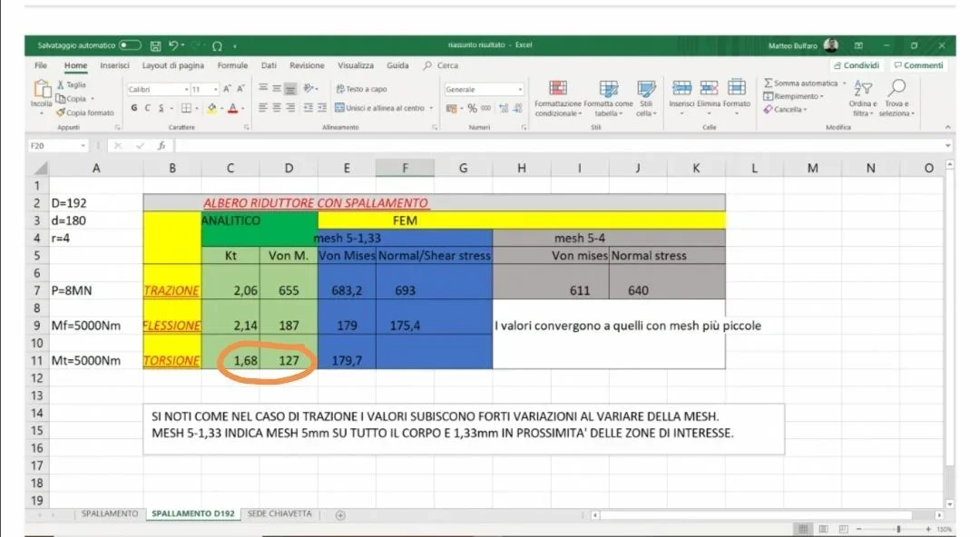The image size is (980, 537).
Task: Open the Home ribbon tab
Action: 75,65
